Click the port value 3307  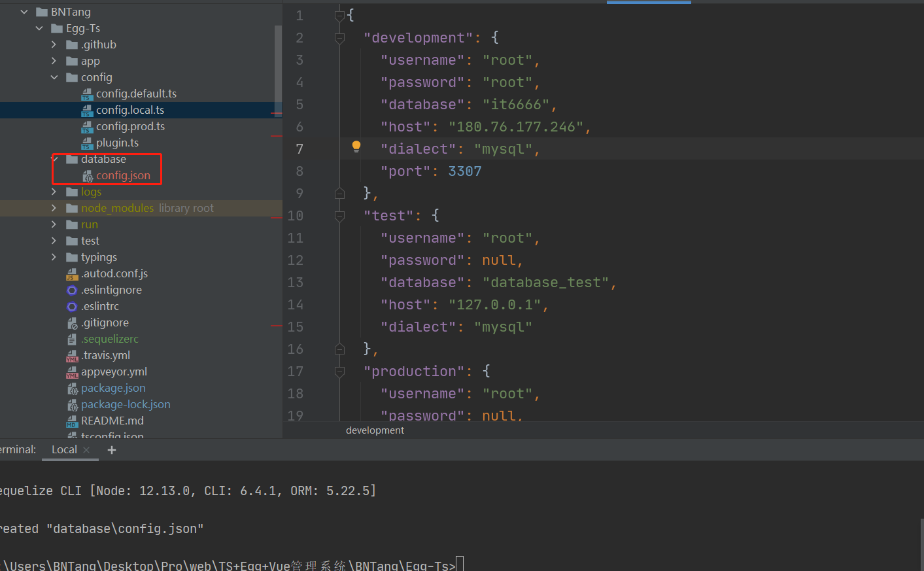465,171
